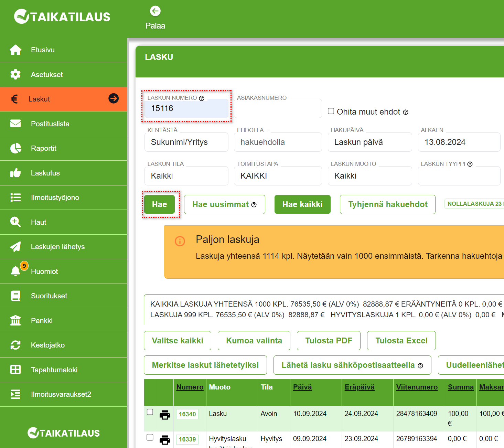Viewport: 504px width, 448px height.
Task: Open Kestojatko in the sidebar
Action: click(x=64, y=345)
